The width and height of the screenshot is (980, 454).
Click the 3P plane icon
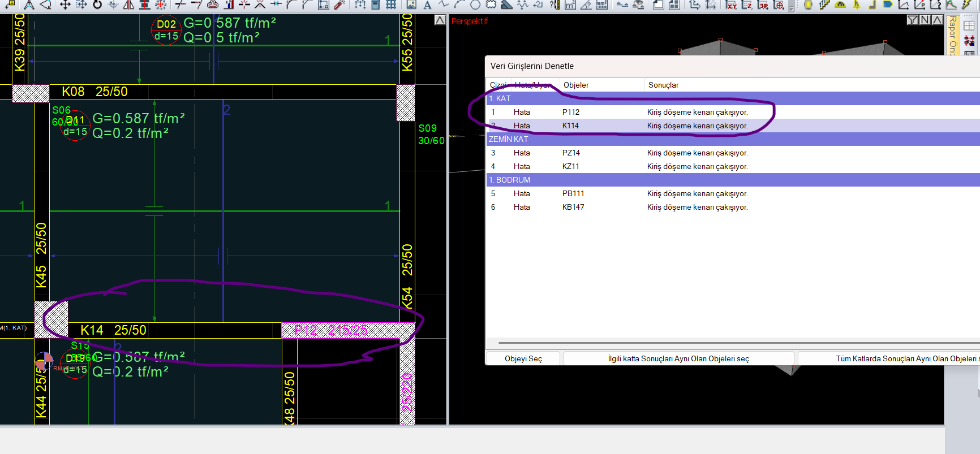click(x=763, y=5)
